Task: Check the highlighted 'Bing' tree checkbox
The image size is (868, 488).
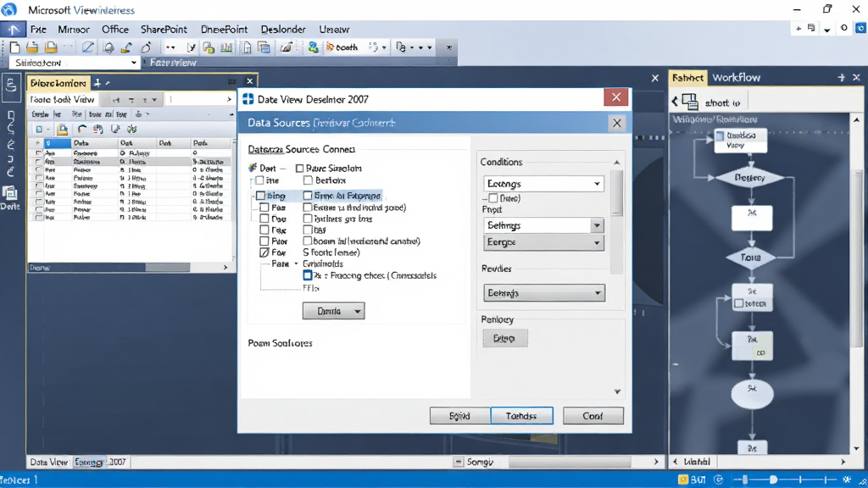Action: 260,196
